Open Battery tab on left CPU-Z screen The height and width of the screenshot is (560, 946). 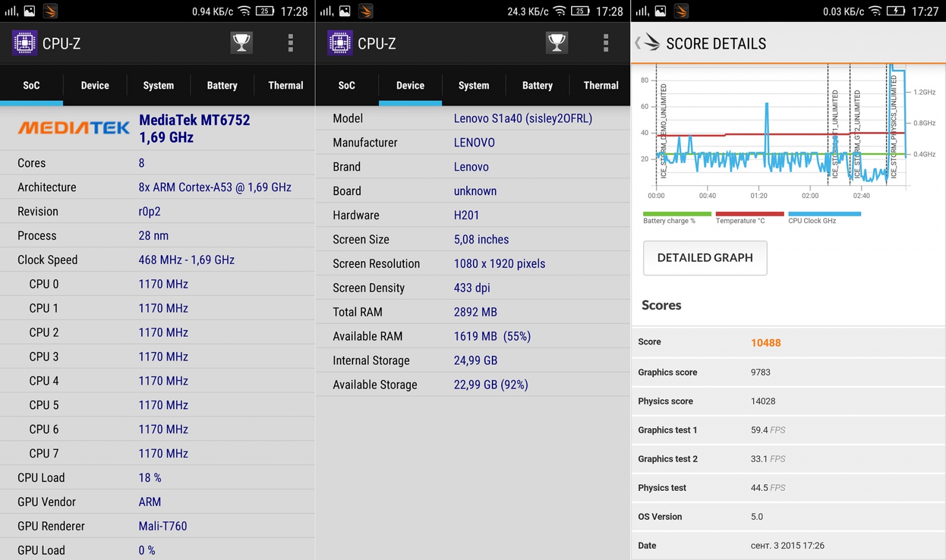click(x=222, y=85)
